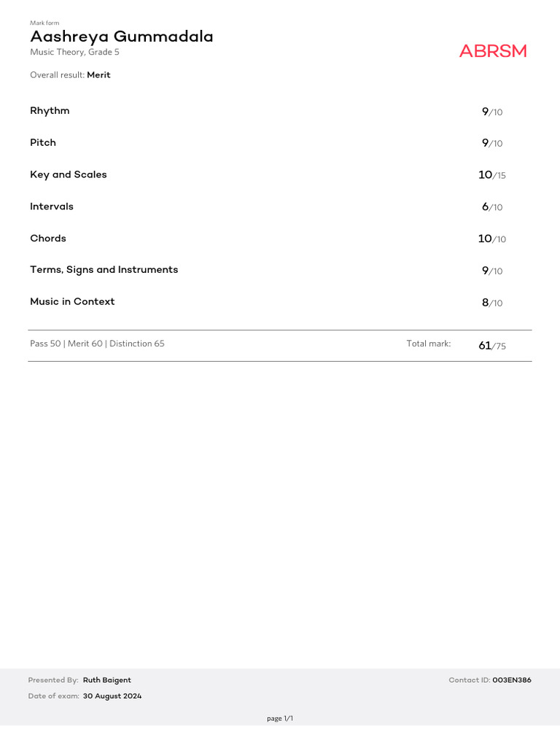Select the Pitch section label

tap(43, 143)
